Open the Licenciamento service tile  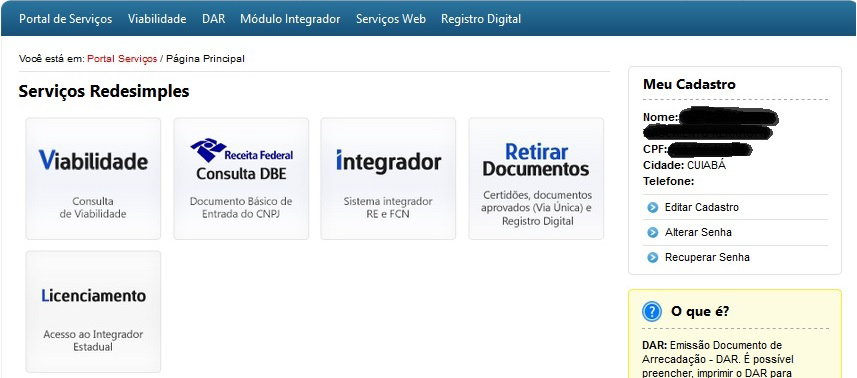[x=93, y=311]
